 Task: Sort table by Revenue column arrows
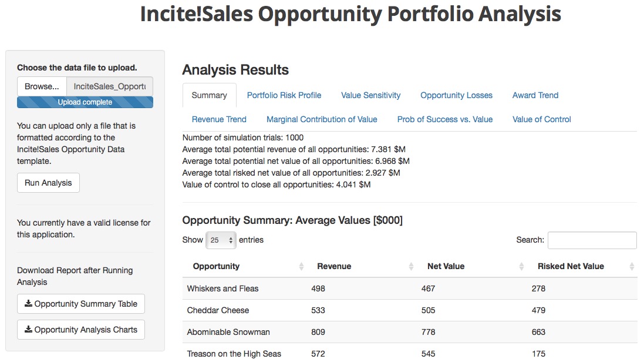click(x=411, y=267)
